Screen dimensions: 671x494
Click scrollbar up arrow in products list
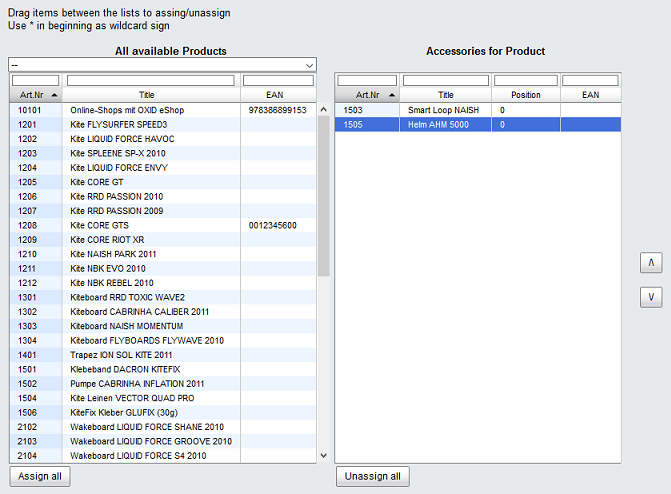324,110
